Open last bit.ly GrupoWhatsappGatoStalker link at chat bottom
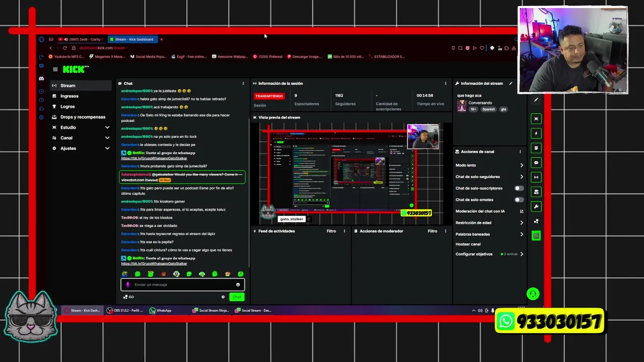Viewport: 644px width, 362px height. pos(154,263)
